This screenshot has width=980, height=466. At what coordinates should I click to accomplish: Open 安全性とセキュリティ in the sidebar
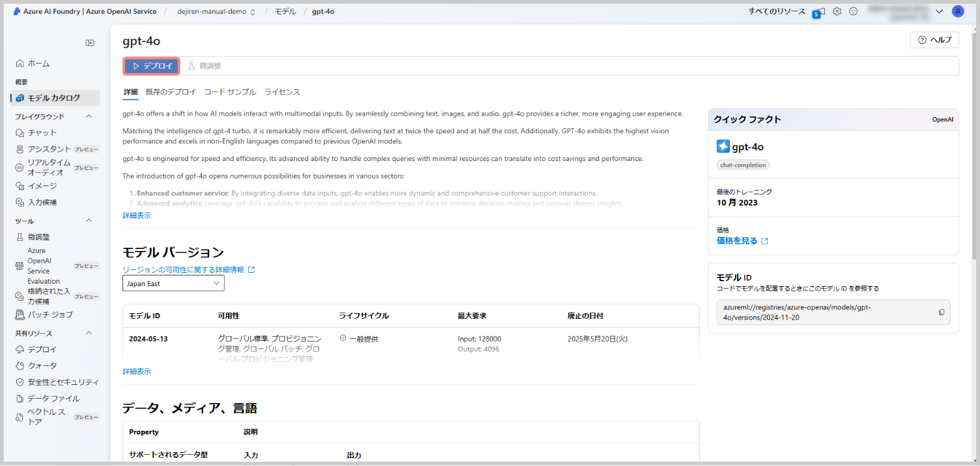click(57, 382)
